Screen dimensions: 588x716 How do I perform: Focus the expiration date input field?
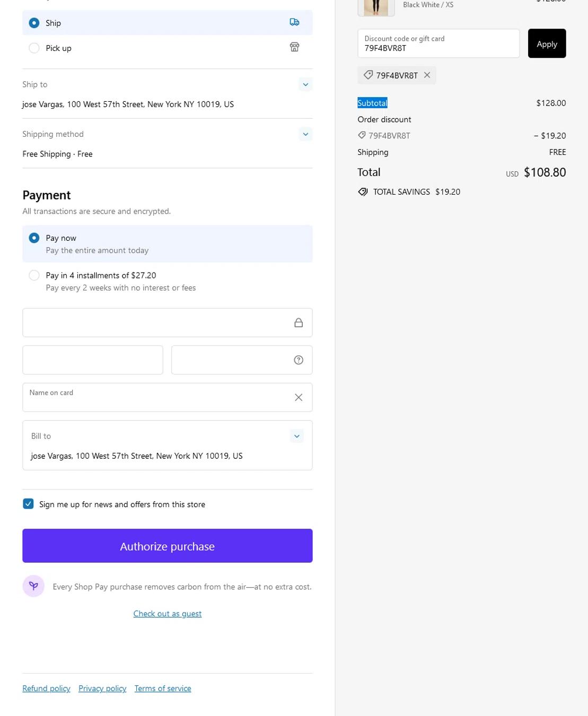(93, 360)
